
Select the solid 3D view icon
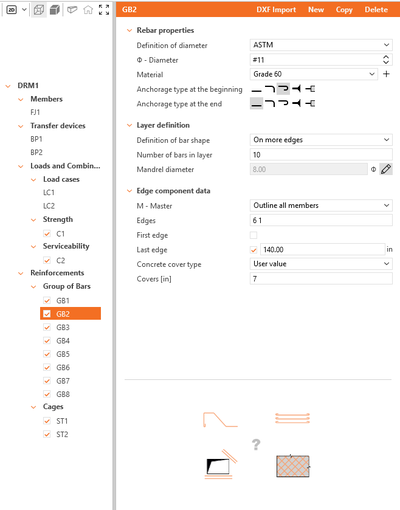[x=54, y=10]
